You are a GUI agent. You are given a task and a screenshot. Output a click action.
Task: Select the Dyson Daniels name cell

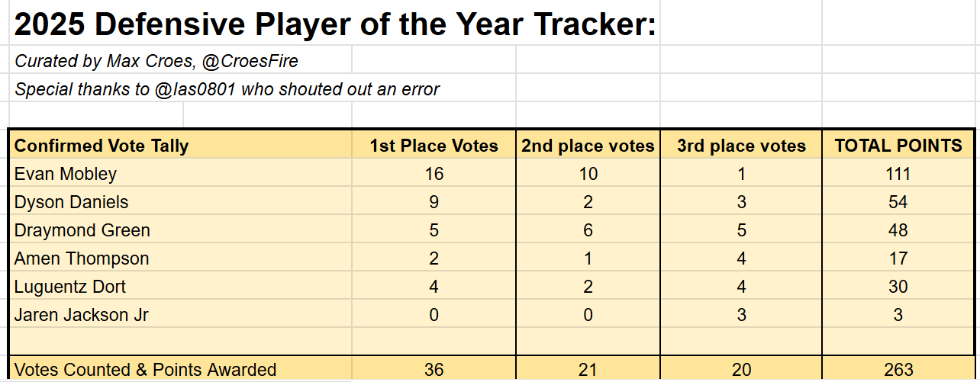click(181, 202)
